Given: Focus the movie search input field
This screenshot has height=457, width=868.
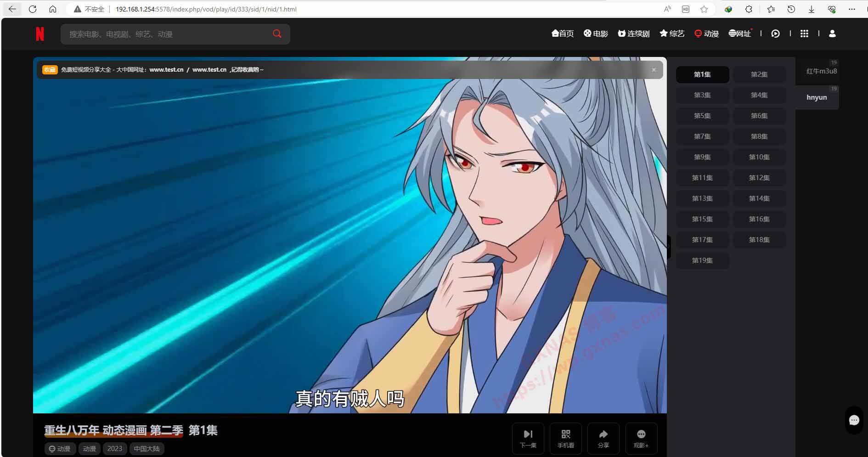Looking at the screenshot, I should pyautogui.click(x=165, y=34).
